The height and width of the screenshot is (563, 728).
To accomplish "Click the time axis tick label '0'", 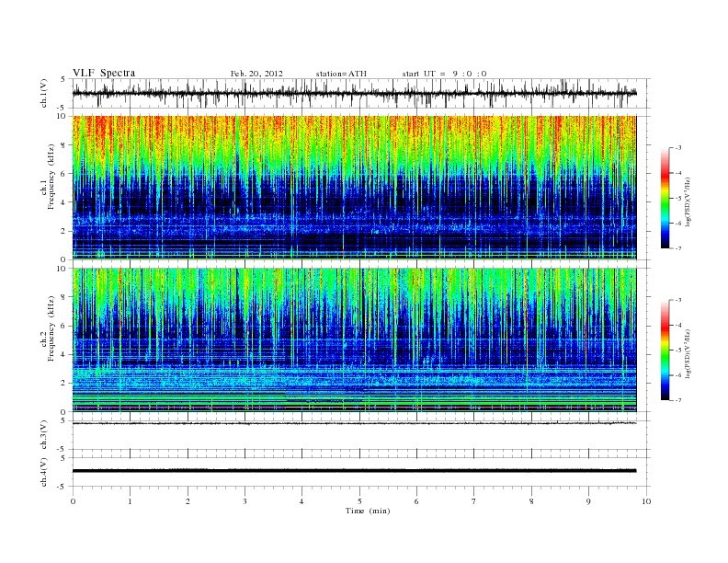I will [73, 501].
